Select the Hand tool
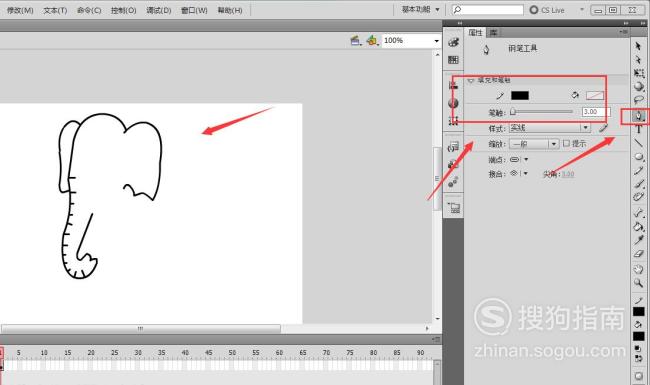This screenshot has height=385, width=650. click(638, 269)
